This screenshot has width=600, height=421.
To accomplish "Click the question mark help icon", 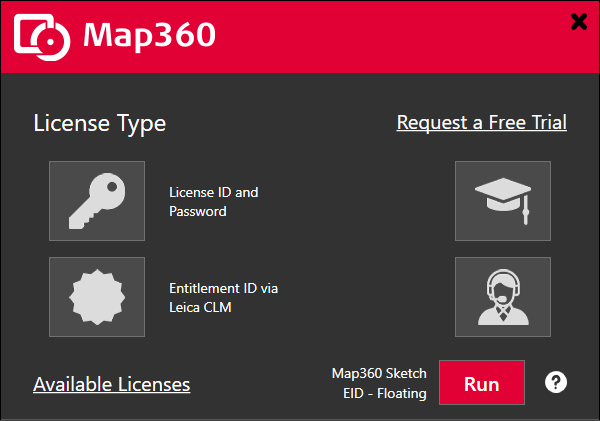I will point(556,382).
